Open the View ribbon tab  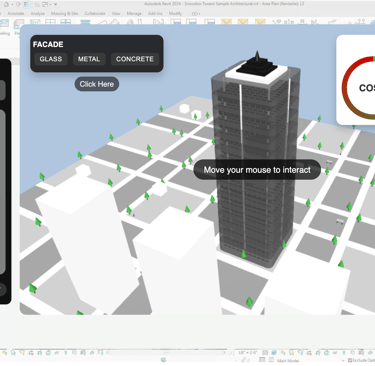(116, 14)
